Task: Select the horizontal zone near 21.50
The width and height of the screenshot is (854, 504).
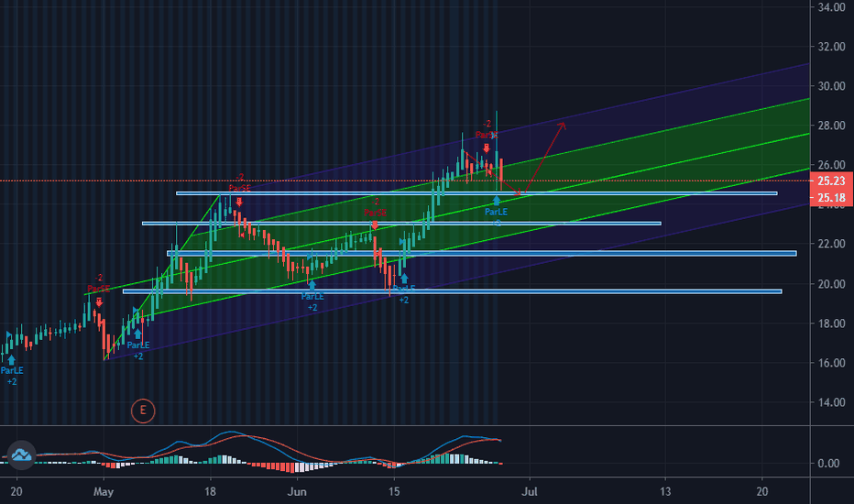Action: tap(481, 253)
